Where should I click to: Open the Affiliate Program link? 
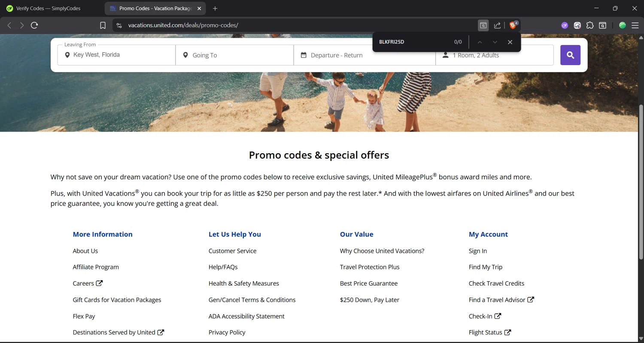coord(96,267)
